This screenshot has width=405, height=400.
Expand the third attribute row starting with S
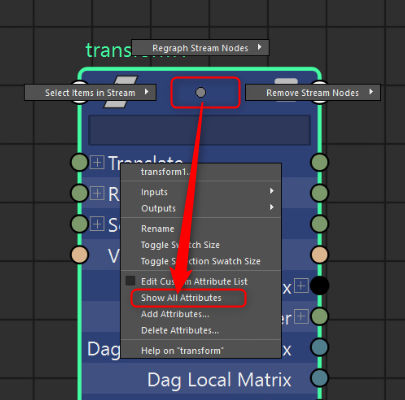(x=97, y=224)
